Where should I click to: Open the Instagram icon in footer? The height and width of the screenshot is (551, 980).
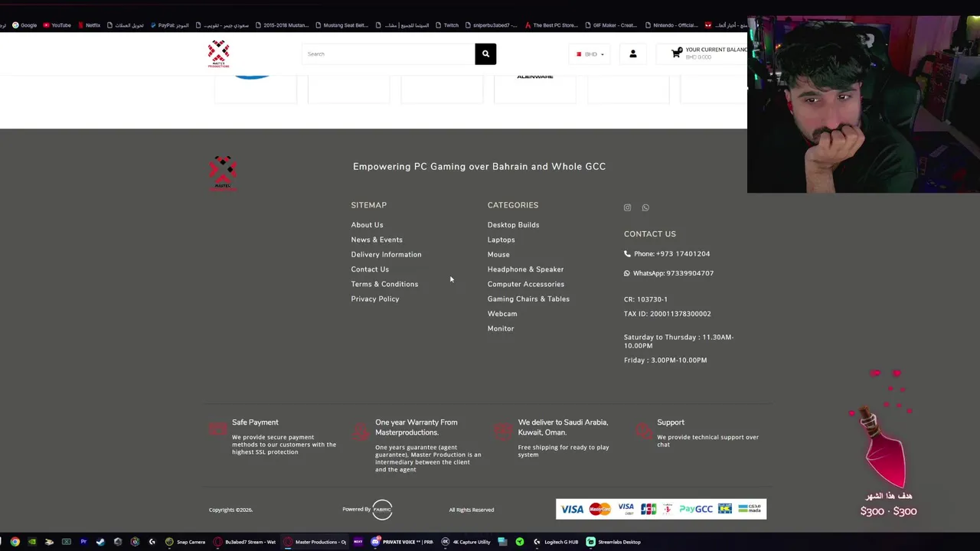tap(627, 207)
